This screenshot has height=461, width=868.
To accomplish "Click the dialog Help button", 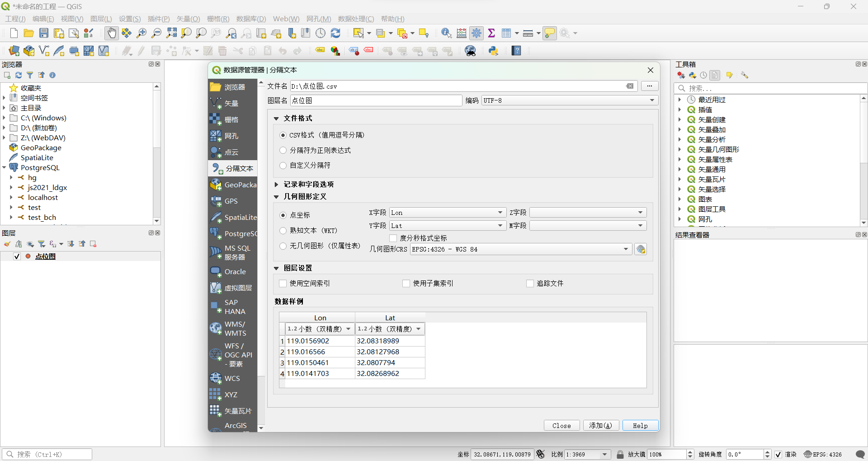I will [x=640, y=426].
